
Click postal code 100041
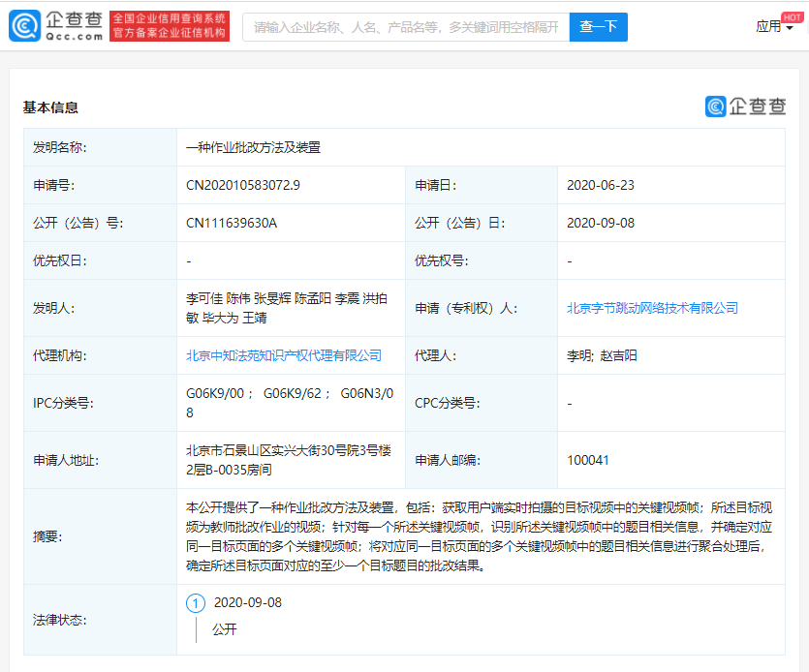(x=588, y=460)
